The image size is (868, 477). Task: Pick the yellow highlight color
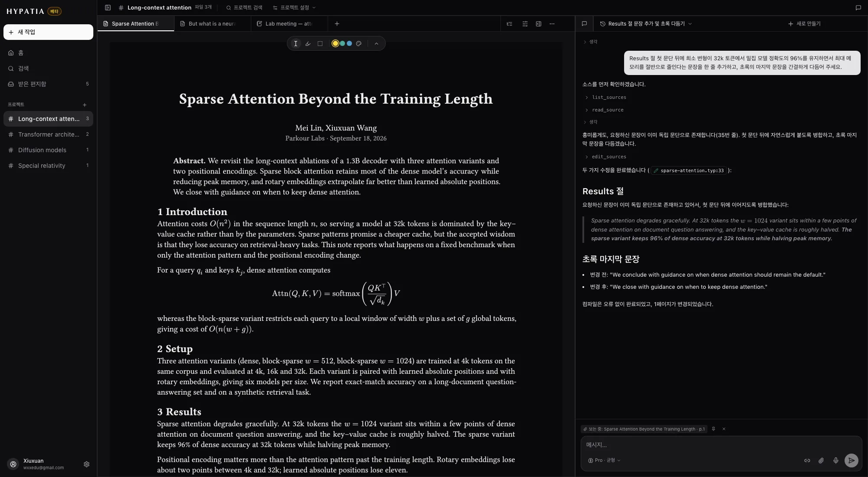click(335, 43)
